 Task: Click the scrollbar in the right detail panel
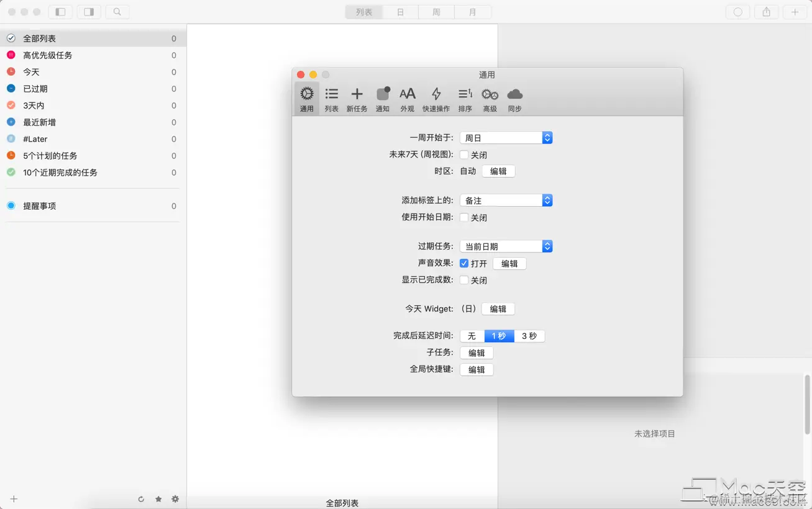[807, 405]
